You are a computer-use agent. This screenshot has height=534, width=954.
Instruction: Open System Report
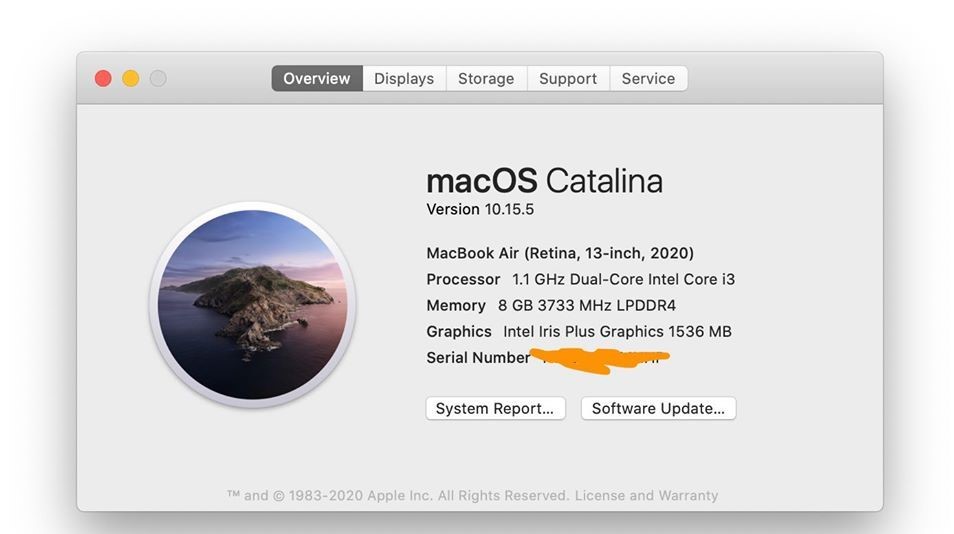[x=495, y=408]
